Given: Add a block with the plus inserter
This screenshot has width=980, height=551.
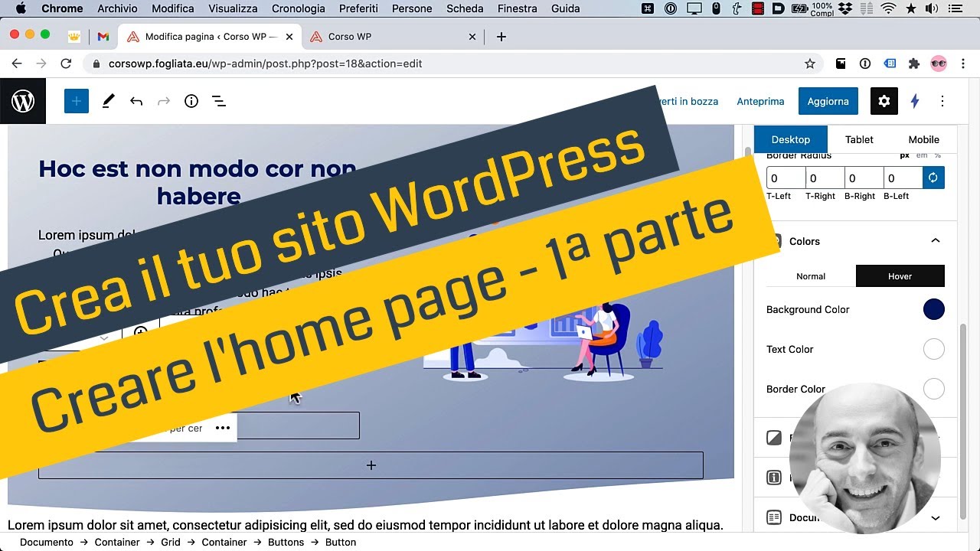Looking at the screenshot, I should 371,465.
